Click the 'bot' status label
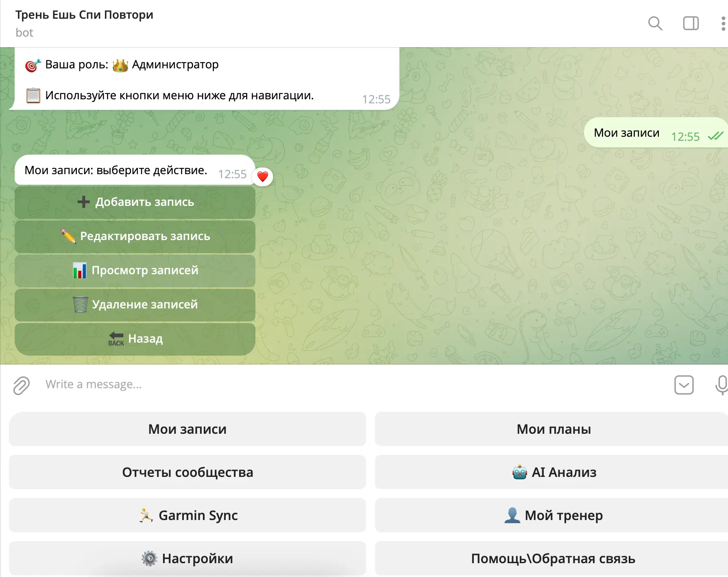The width and height of the screenshot is (728, 577). [24, 33]
